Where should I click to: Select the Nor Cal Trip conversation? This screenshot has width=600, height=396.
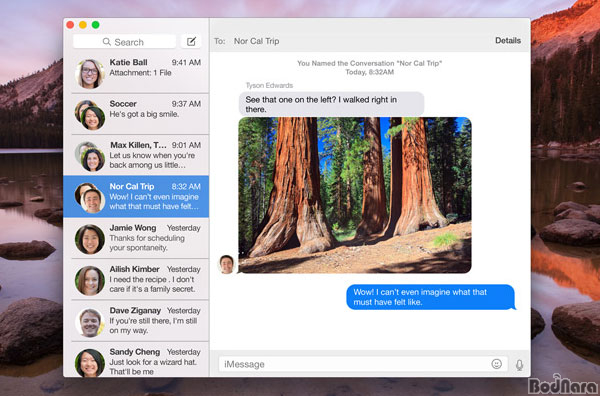pos(136,196)
